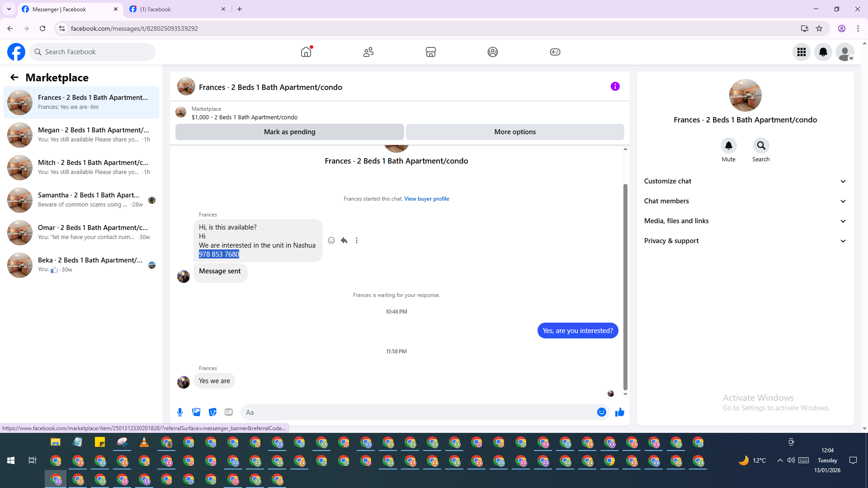Click the View buyer profile link
Image resolution: width=868 pixels, height=488 pixels.
tap(426, 199)
